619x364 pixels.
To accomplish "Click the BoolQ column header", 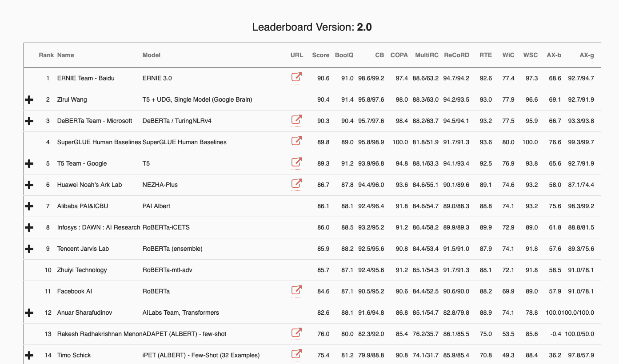I will click(x=344, y=55).
